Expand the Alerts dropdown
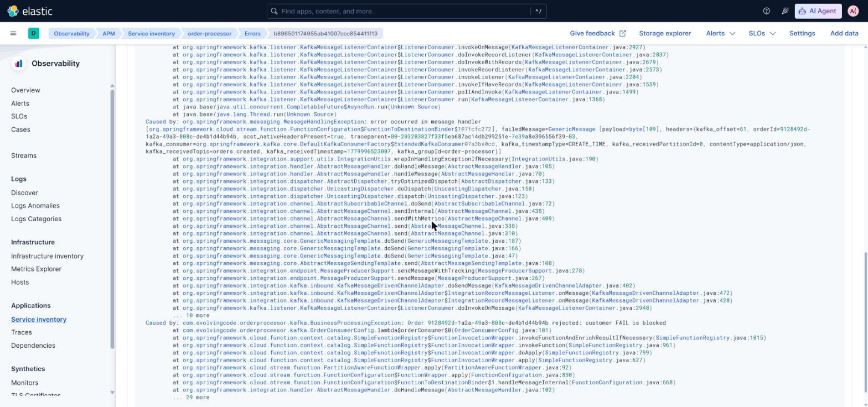Viewport: 868px width, 407px height. pos(720,33)
